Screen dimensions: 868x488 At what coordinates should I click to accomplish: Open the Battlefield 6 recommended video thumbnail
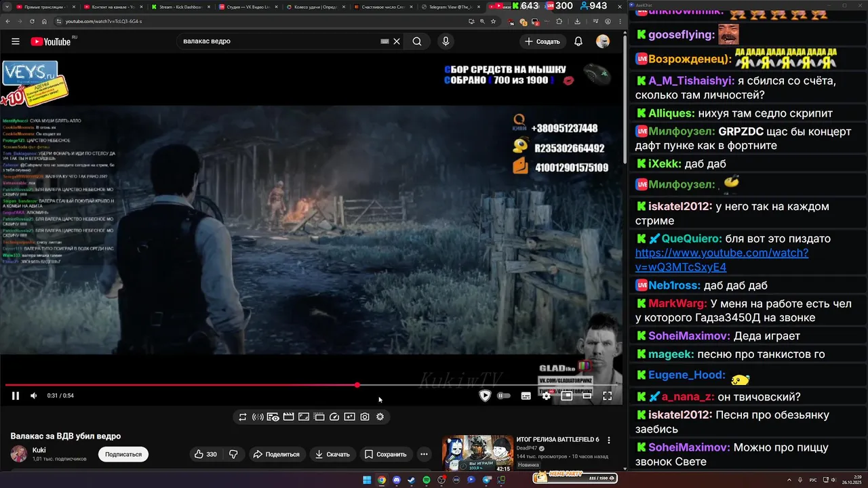click(477, 453)
